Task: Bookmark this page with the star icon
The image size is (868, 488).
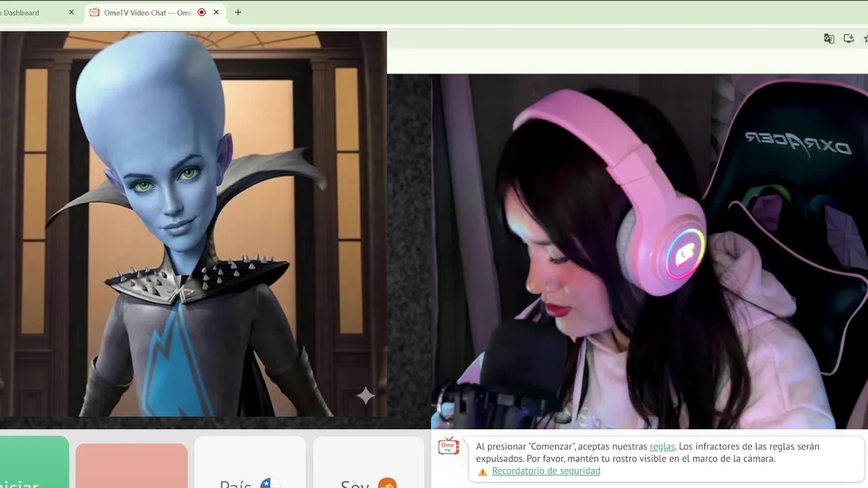Action: click(866, 39)
